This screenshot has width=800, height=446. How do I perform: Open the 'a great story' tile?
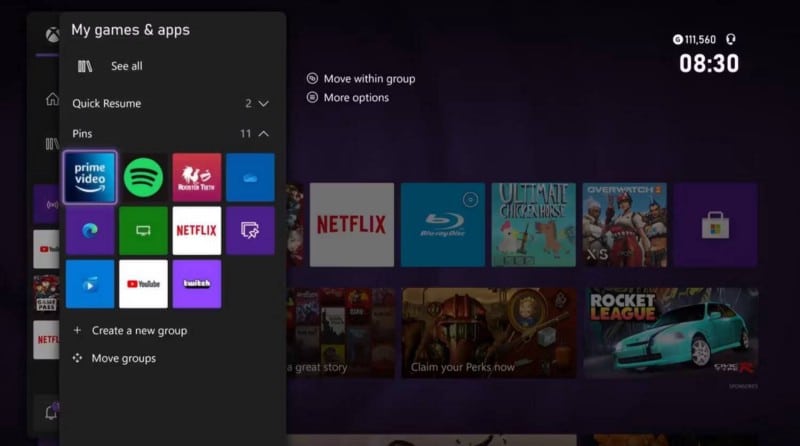click(341, 333)
